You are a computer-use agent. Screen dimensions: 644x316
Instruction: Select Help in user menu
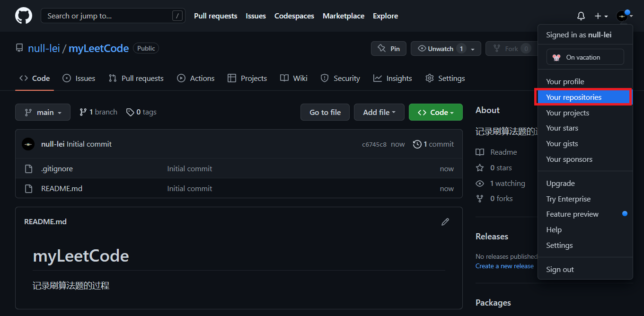click(585, 230)
